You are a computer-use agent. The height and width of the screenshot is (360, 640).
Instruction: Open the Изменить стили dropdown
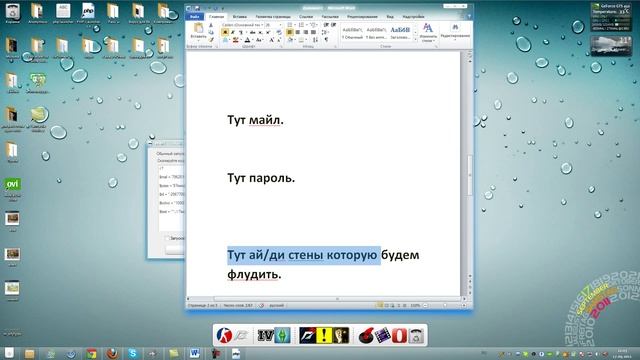[428, 33]
